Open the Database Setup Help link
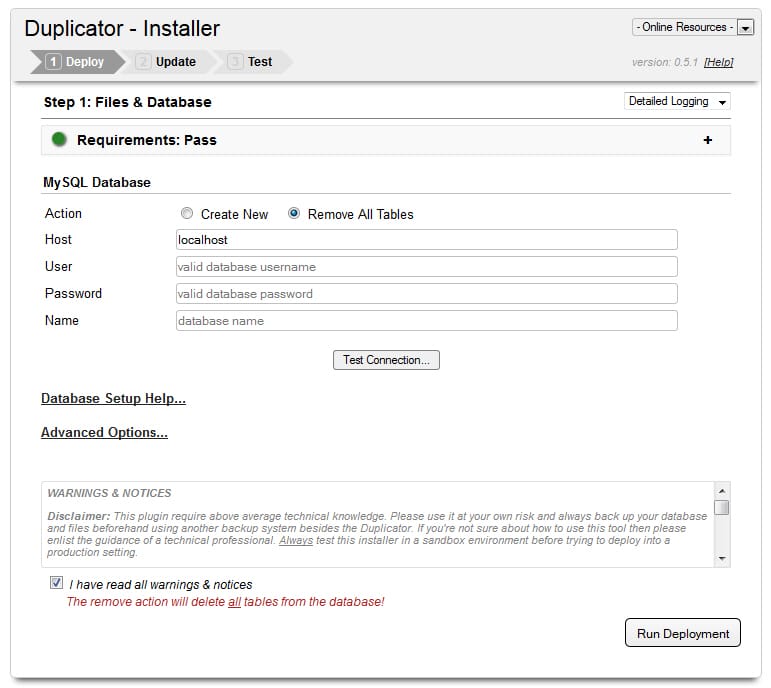Screen dimensions: 771x688 click(113, 398)
